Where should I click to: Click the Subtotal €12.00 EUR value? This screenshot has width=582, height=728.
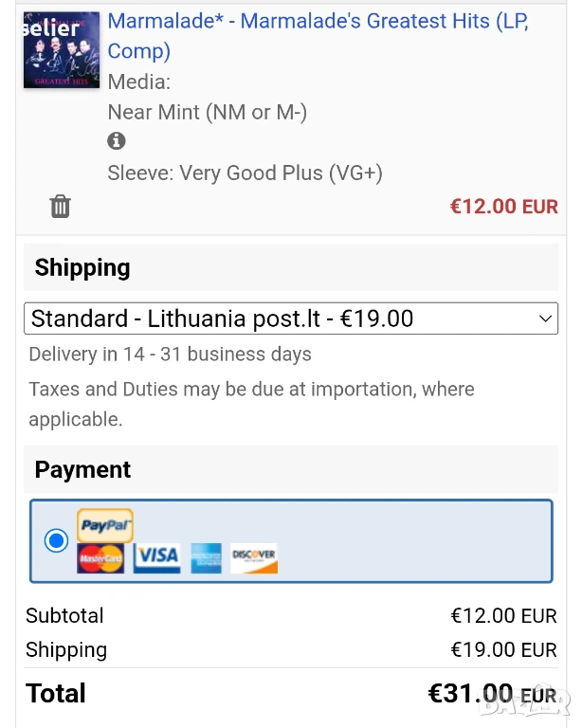click(503, 616)
